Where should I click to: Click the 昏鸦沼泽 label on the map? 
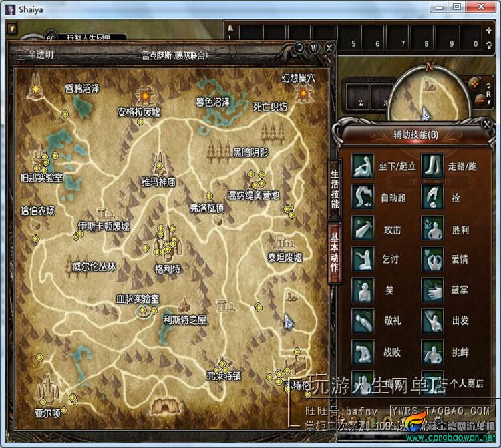[x=82, y=88]
